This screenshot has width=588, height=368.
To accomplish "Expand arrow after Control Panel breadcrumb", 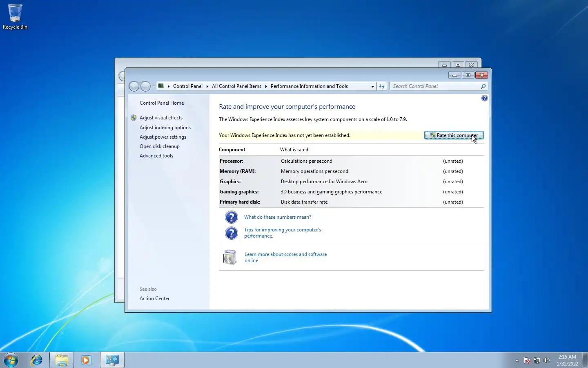I will point(207,86).
